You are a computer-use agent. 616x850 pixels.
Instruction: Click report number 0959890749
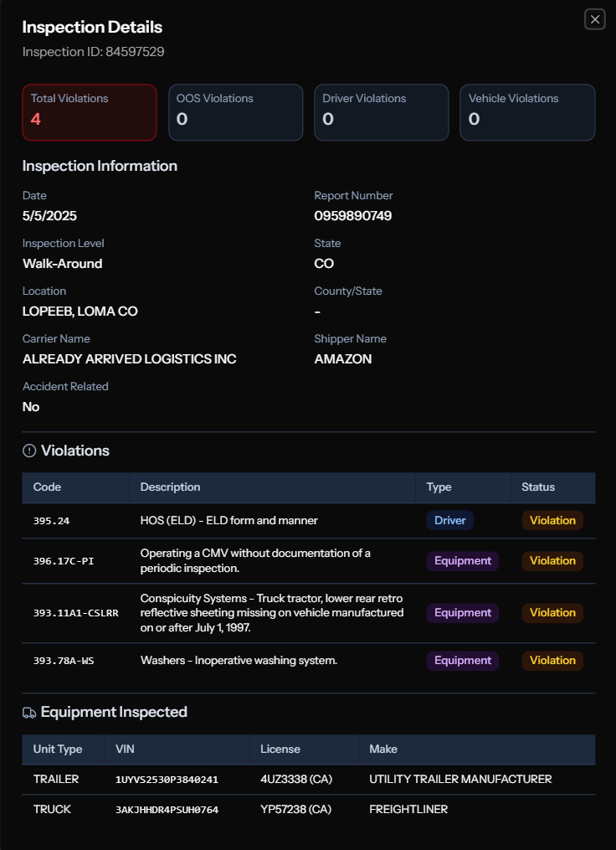352,216
